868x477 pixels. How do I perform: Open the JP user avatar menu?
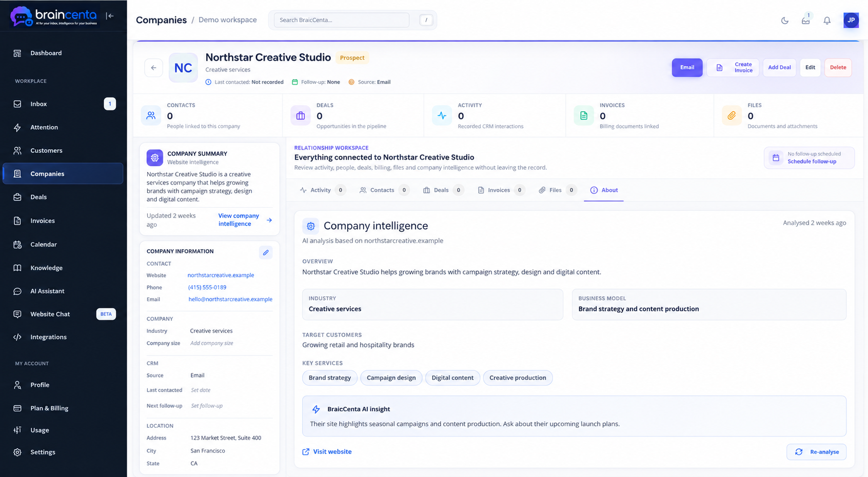coord(851,20)
